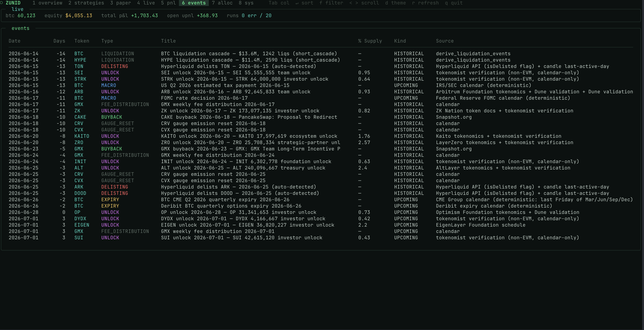Click GMX weekly fee distribution 2026-07-01
Screen dimensions: 644x330
(x=218, y=231)
